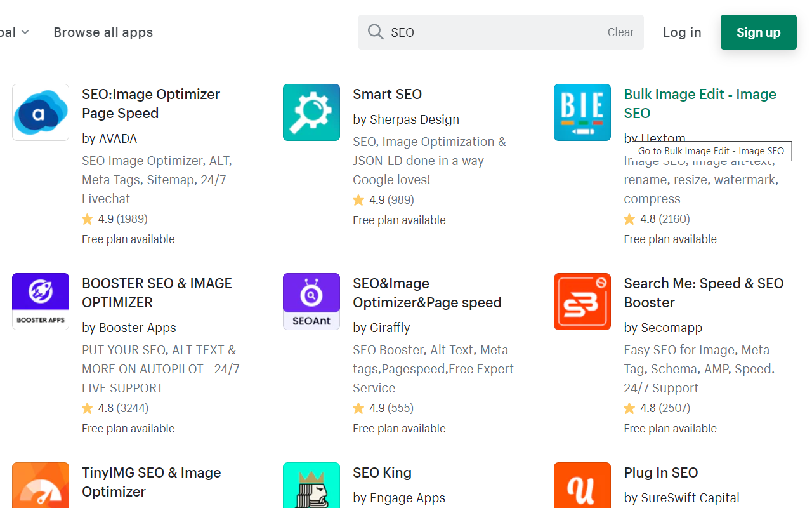Click the Search Me Secomapp icon

pos(582,301)
